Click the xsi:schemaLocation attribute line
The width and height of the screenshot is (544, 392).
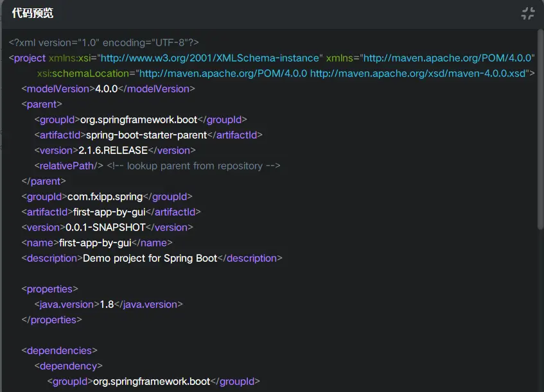286,74
